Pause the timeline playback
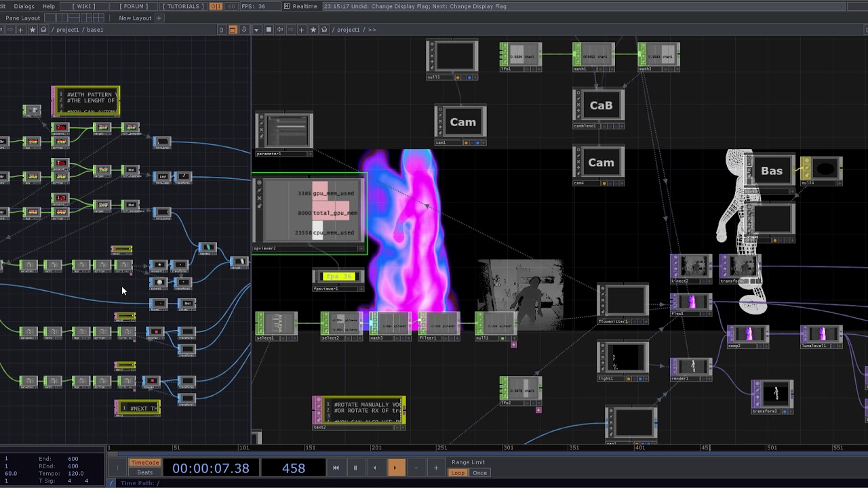 pos(355,468)
